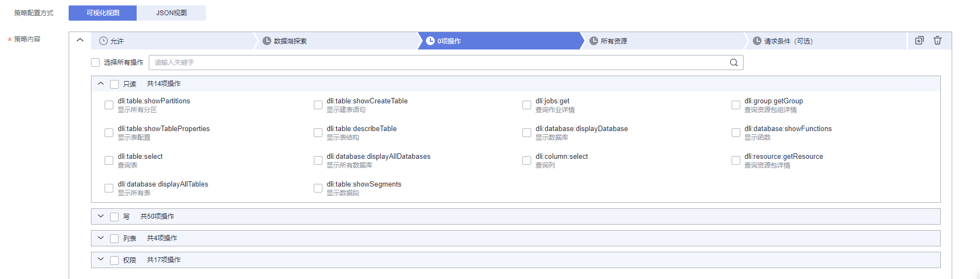Click the clock icon beside 数据湖探索
The width and height of the screenshot is (980, 279).
tap(267, 41)
